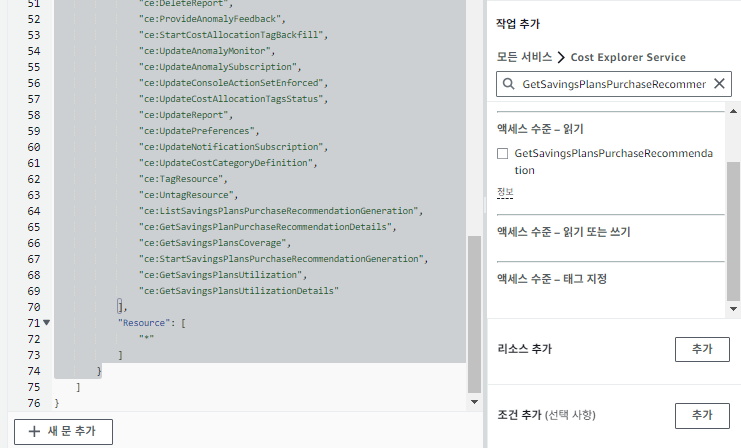741x448 pixels.
Task: Click the search magnifier icon
Action: click(x=508, y=84)
